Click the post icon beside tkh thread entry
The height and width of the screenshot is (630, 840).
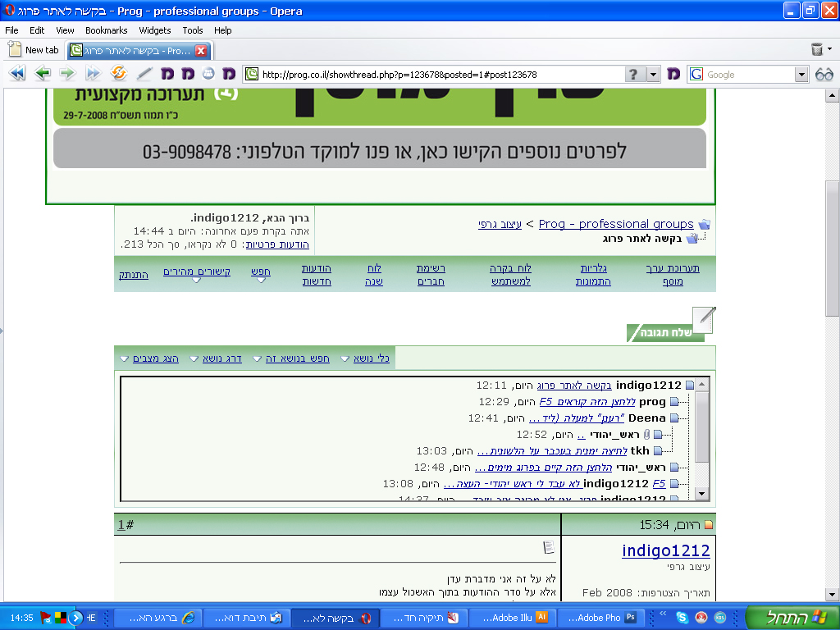[x=658, y=451]
